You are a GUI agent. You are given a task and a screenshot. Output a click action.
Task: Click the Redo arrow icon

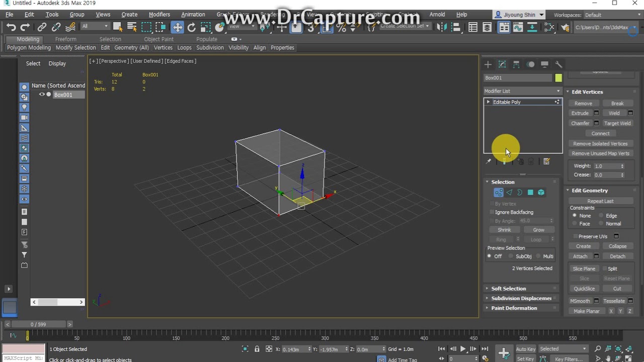click(x=25, y=28)
